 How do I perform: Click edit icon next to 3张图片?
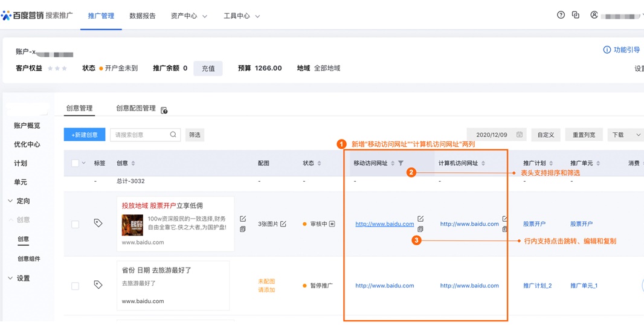283,224
